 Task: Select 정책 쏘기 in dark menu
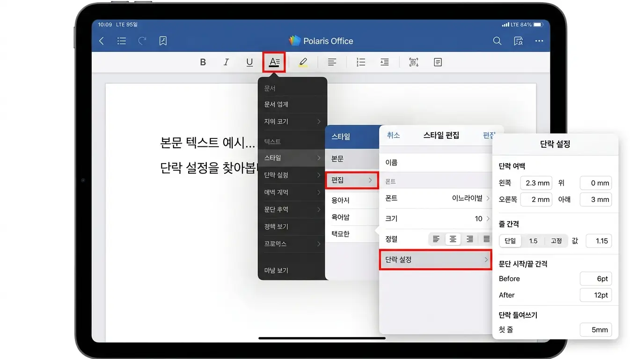click(x=292, y=227)
